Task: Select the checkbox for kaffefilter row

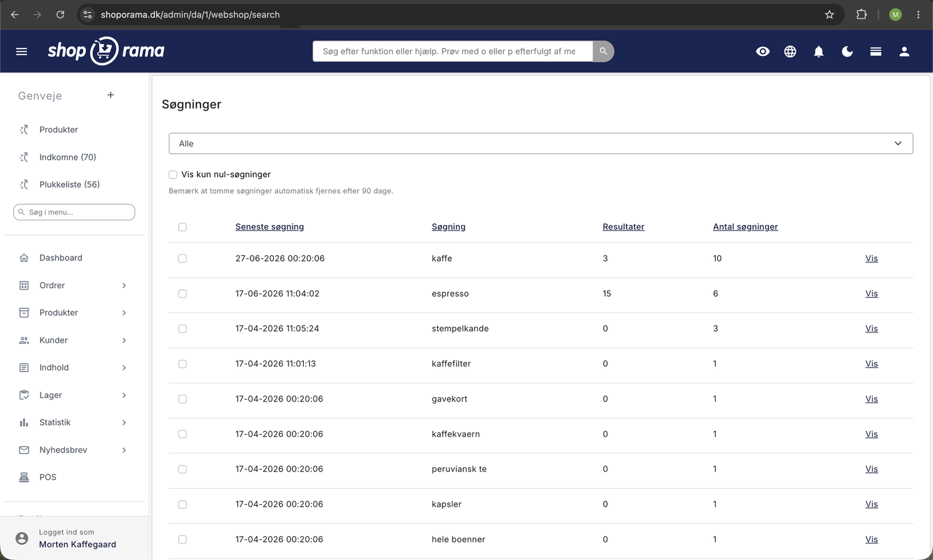Action: point(183,364)
